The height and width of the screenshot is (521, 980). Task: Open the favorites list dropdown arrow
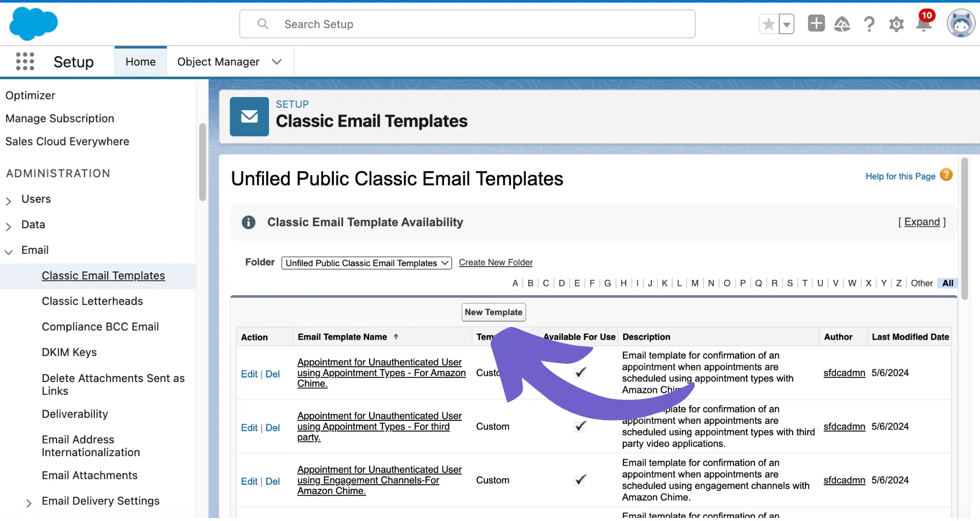pyautogui.click(x=787, y=24)
